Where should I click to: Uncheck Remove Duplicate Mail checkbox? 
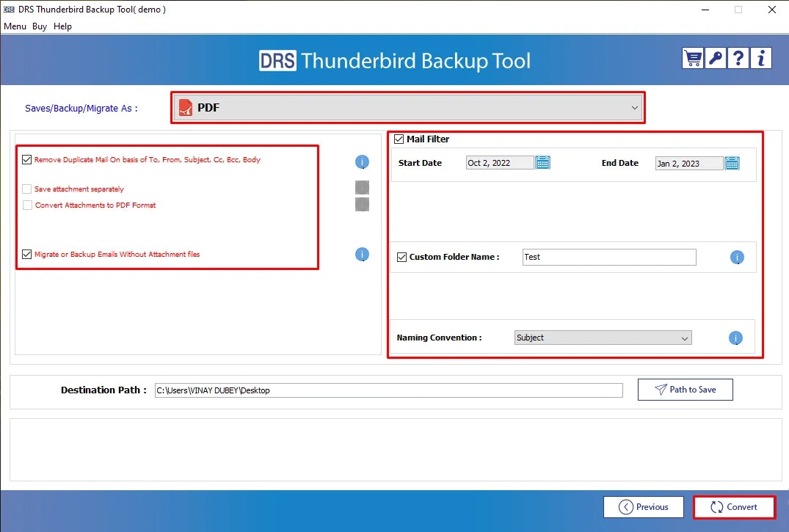point(26,159)
